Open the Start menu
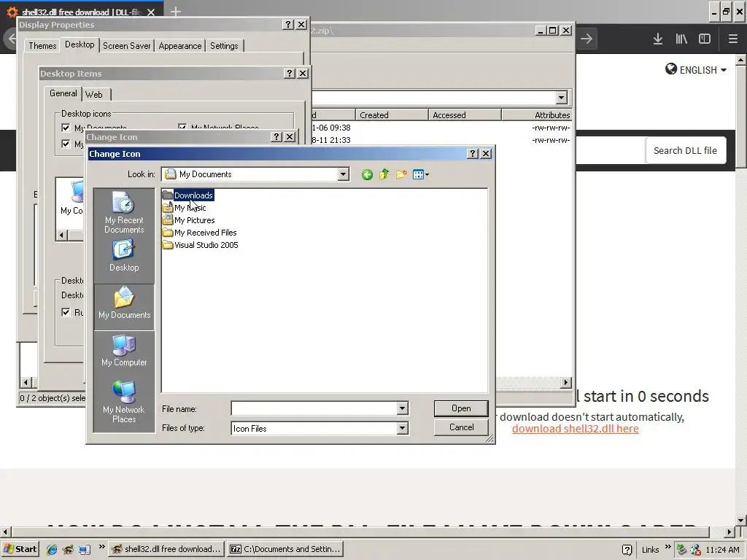Viewport: 747px width, 560px height. coord(20,549)
